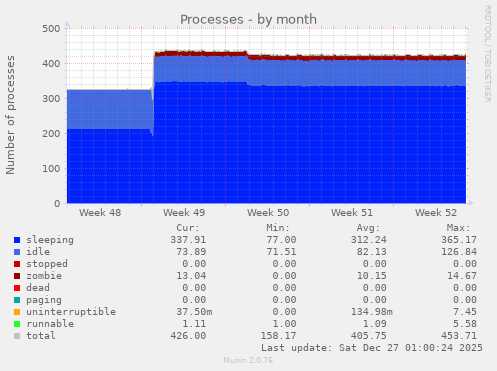The height and width of the screenshot is (371, 497).
Task: Click the 200 y-axis tick label
Action: [51, 134]
